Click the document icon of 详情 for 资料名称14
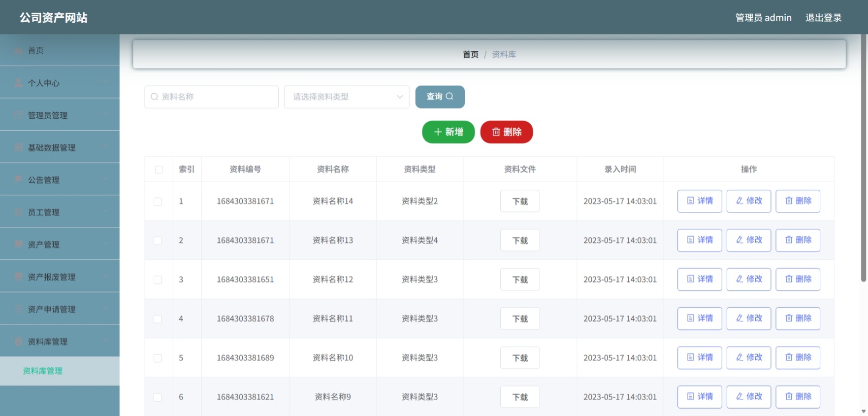This screenshot has height=416, width=868. pos(690,201)
